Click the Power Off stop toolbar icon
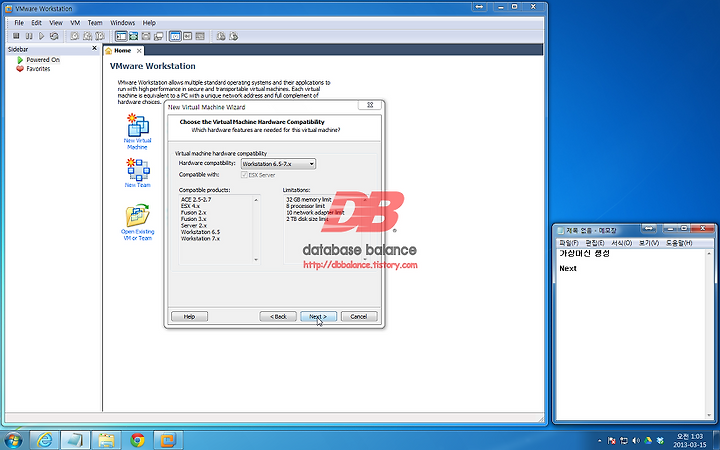The width and height of the screenshot is (720, 450). pos(16,36)
